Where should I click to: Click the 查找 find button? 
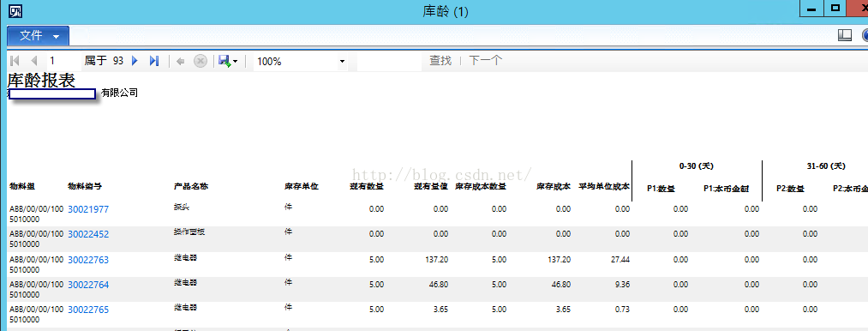pos(440,60)
